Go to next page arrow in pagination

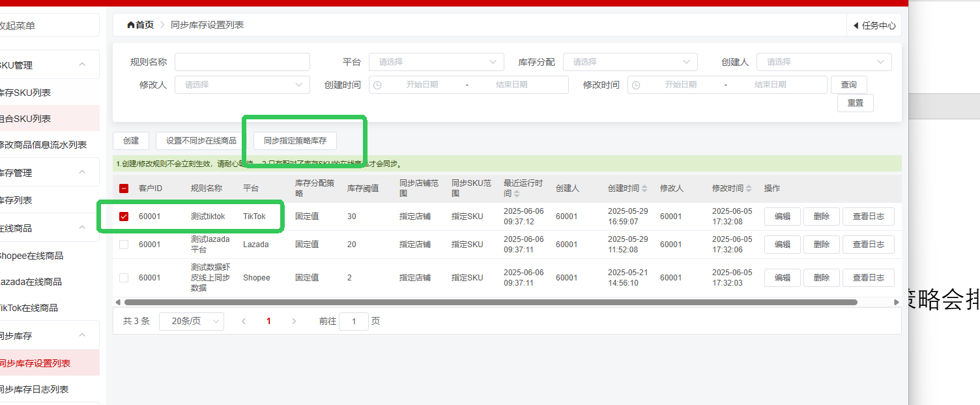point(294,322)
